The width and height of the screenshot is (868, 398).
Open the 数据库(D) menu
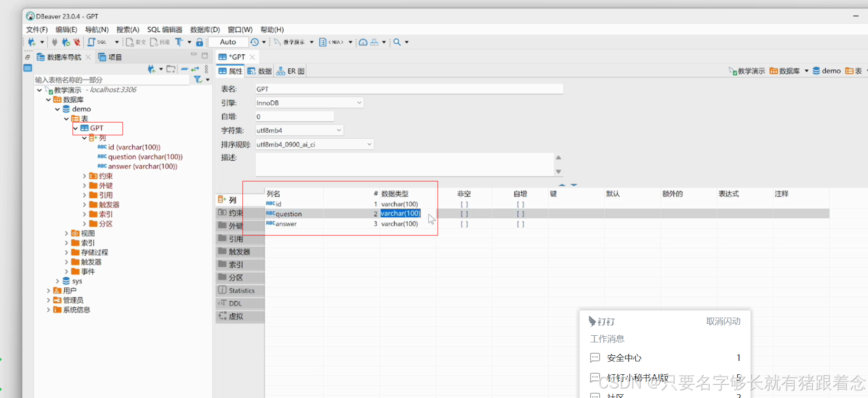click(205, 29)
